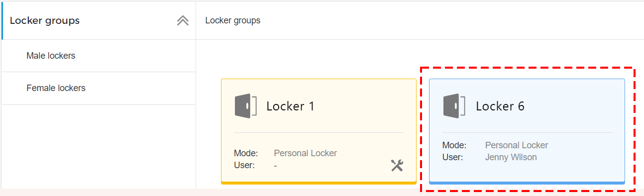Click the blue status bar under Locker 6

[x=527, y=183]
